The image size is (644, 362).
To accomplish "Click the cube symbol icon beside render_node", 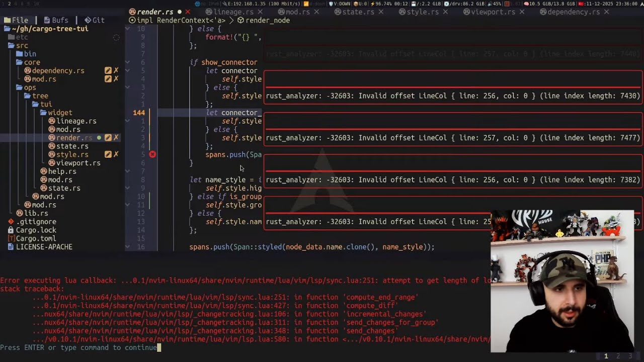I will point(240,20).
